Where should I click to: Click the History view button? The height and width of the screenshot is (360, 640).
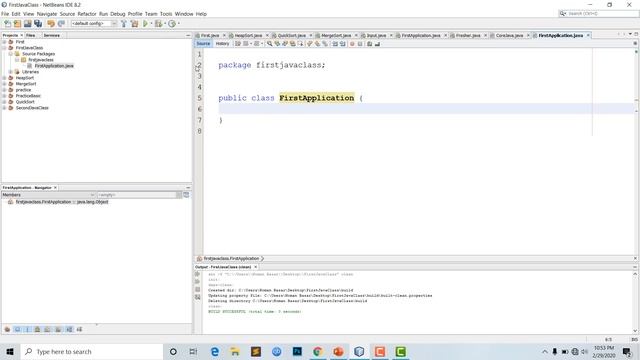pos(222,44)
